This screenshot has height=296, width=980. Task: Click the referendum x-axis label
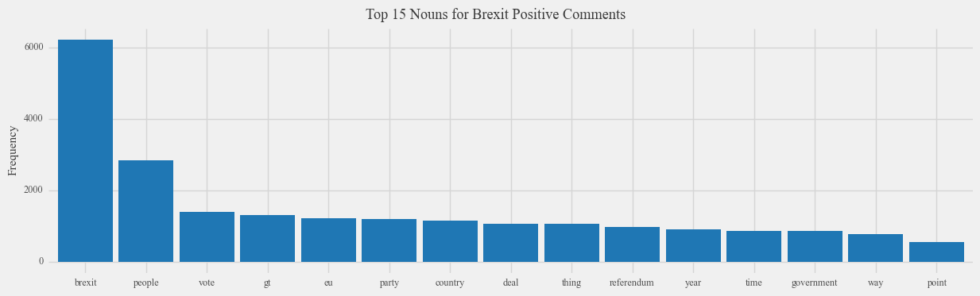click(x=632, y=283)
